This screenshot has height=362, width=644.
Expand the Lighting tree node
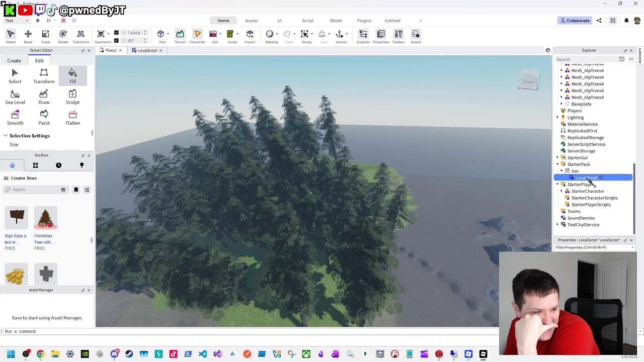557,117
